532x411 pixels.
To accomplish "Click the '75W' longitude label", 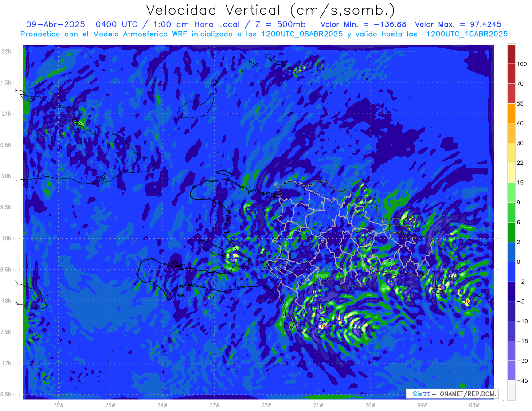I will coord(110,405).
